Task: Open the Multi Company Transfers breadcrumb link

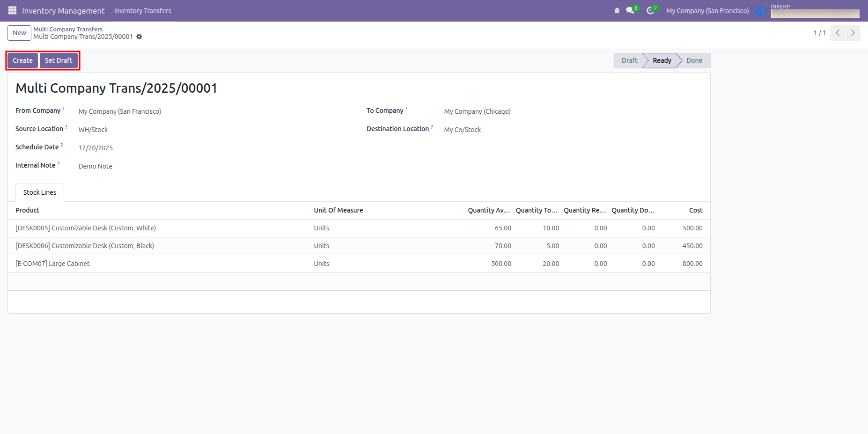Action: click(x=68, y=29)
